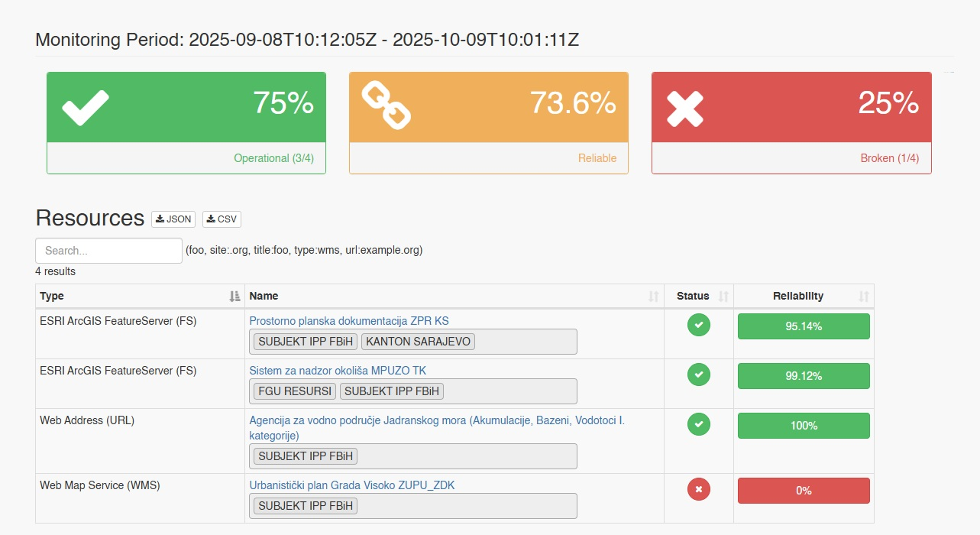Image resolution: width=980 pixels, height=535 pixels.
Task: Click the green checkmark Operational icon
Action: point(86,108)
